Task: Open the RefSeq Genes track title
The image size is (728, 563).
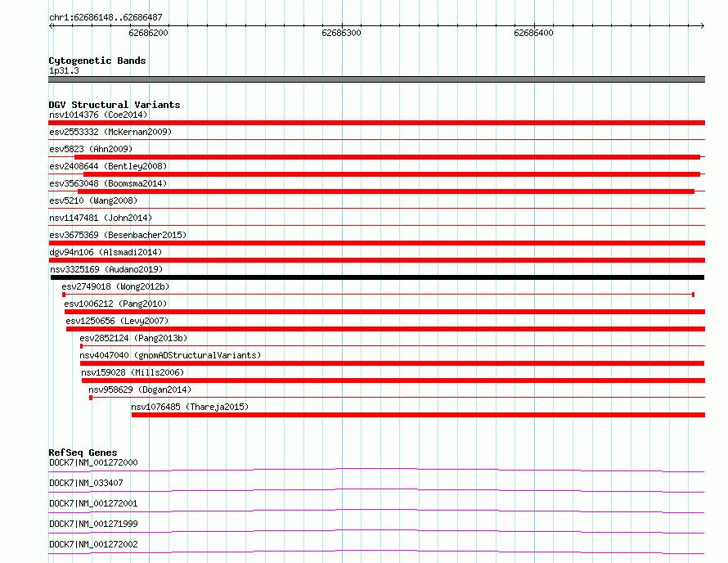Action: pos(83,453)
